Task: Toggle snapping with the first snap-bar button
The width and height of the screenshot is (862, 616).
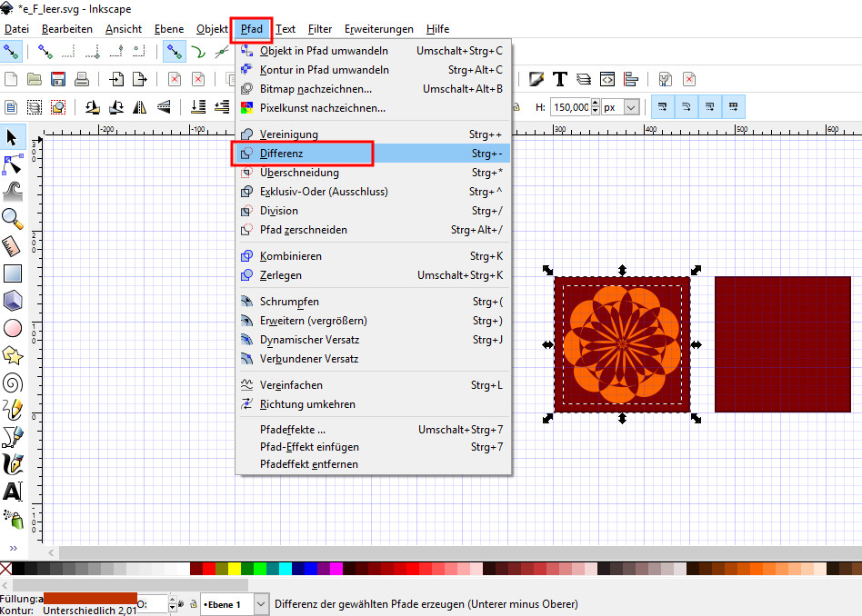Action: click(11, 52)
